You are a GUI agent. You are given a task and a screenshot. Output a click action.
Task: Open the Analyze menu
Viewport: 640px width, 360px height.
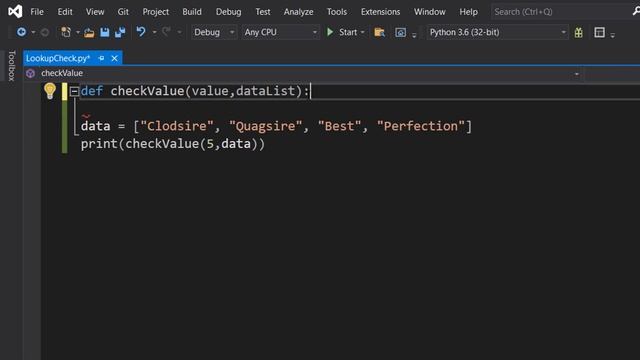click(298, 12)
